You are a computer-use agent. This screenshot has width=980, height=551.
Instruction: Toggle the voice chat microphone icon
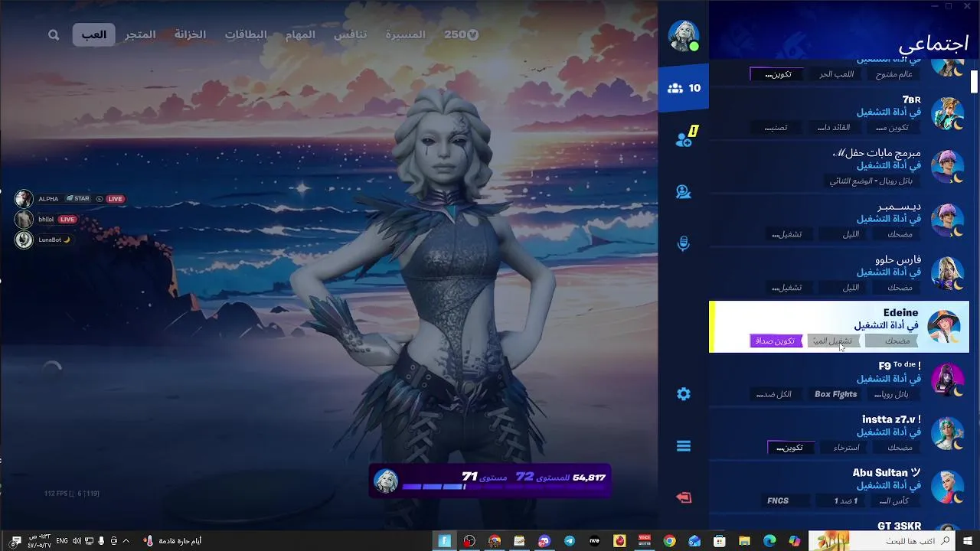[684, 243]
